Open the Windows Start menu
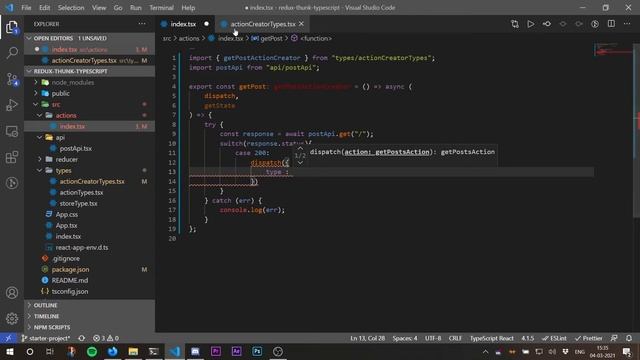Image resolution: width=640 pixels, height=360 pixels. (9, 351)
